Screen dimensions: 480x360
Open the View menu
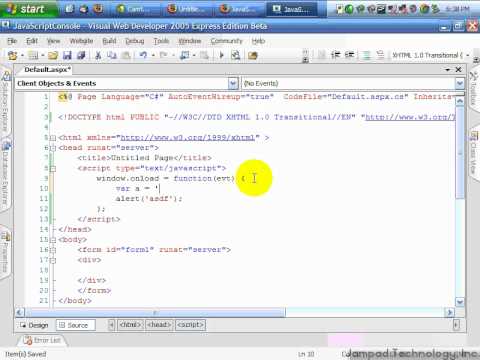point(53,41)
